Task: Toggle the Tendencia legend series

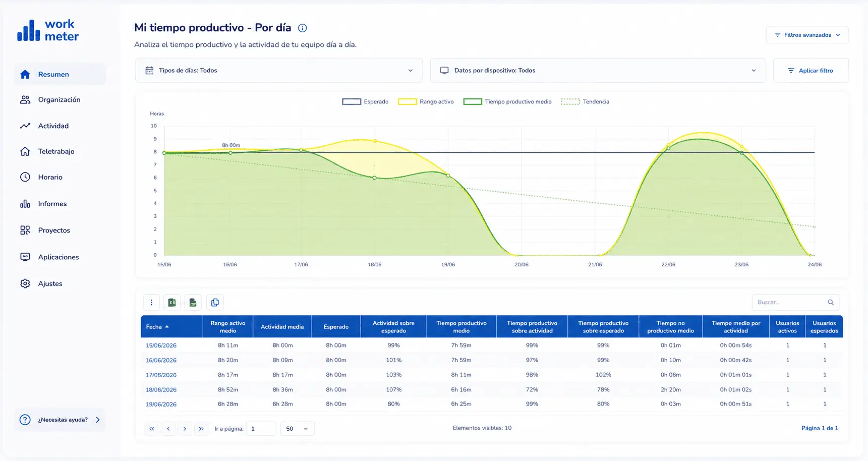Action: click(585, 101)
